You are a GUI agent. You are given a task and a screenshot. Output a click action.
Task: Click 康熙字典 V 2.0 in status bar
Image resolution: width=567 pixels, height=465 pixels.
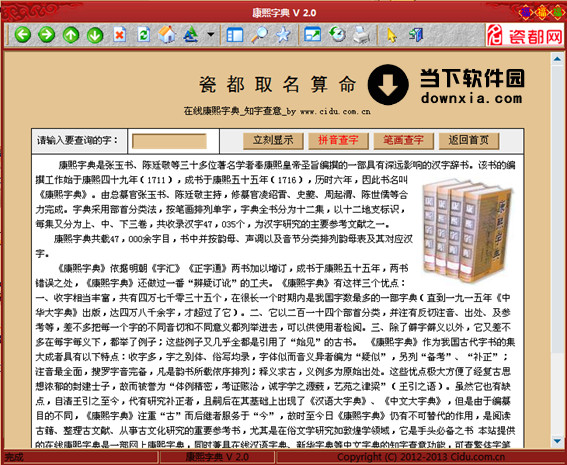(x=217, y=457)
